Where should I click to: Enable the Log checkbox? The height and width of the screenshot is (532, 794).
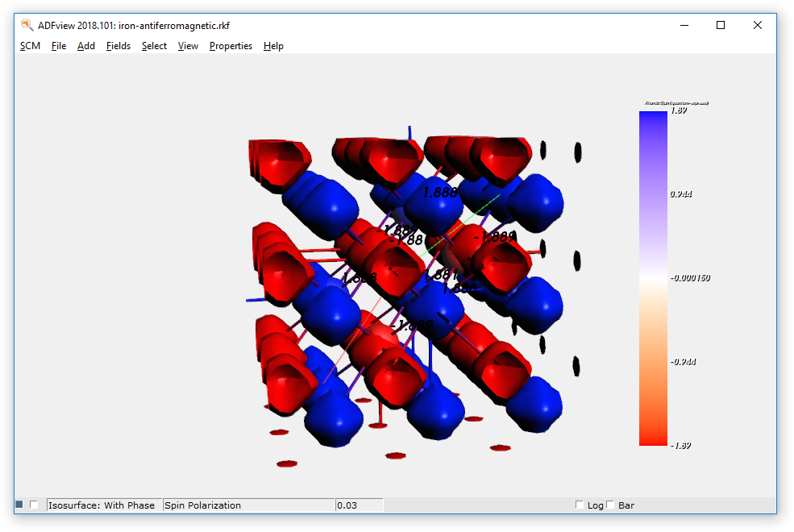click(580, 505)
